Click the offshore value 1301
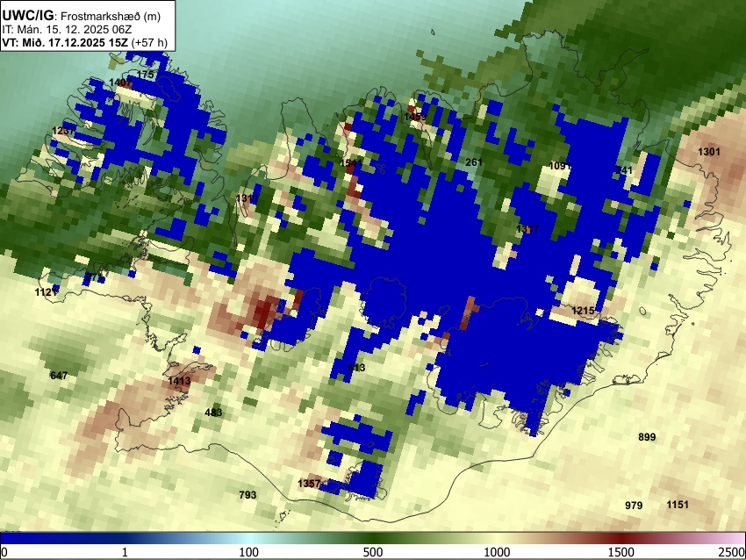This screenshot has height=560, width=746. click(709, 152)
